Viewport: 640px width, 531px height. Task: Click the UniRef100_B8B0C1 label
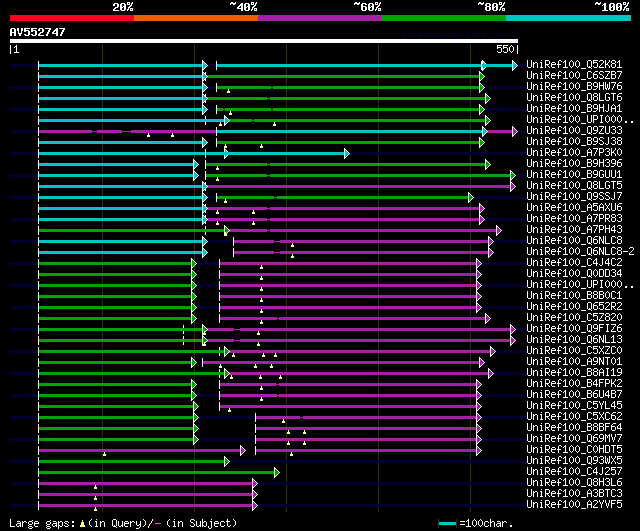pos(574,296)
